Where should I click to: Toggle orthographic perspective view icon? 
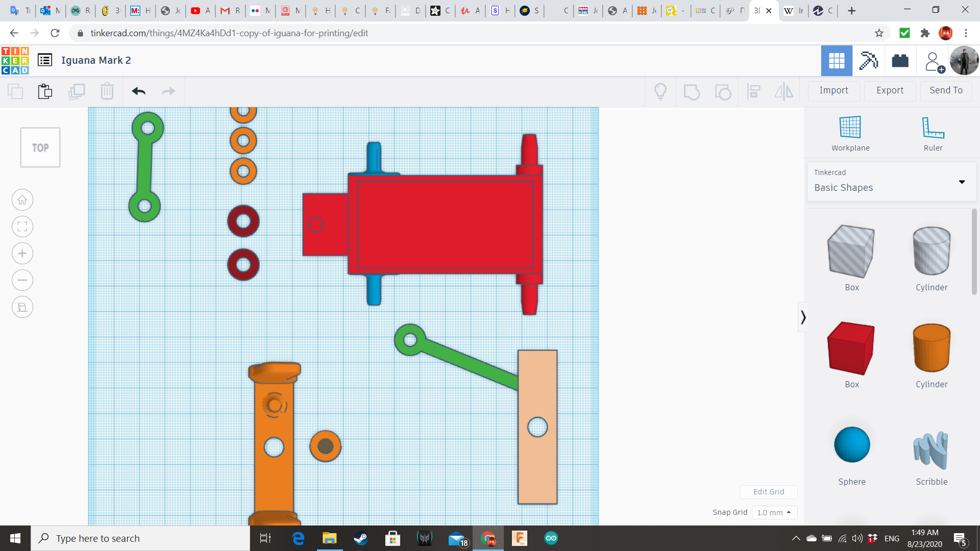(x=22, y=307)
